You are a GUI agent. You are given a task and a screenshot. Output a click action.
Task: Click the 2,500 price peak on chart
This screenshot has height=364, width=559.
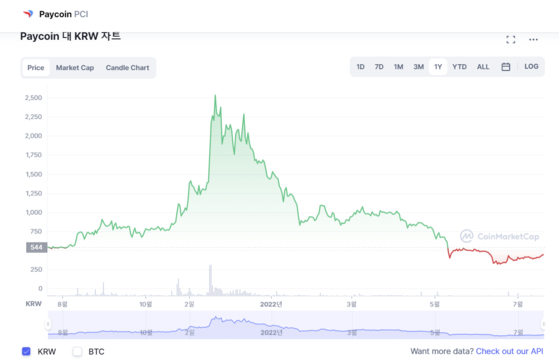(215, 96)
